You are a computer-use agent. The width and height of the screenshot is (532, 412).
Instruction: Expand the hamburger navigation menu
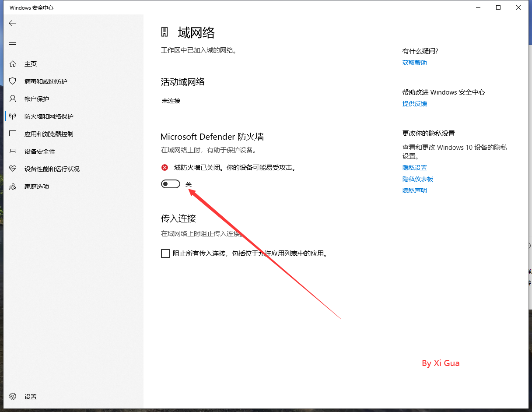pyautogui.click(x=12, y=42)
